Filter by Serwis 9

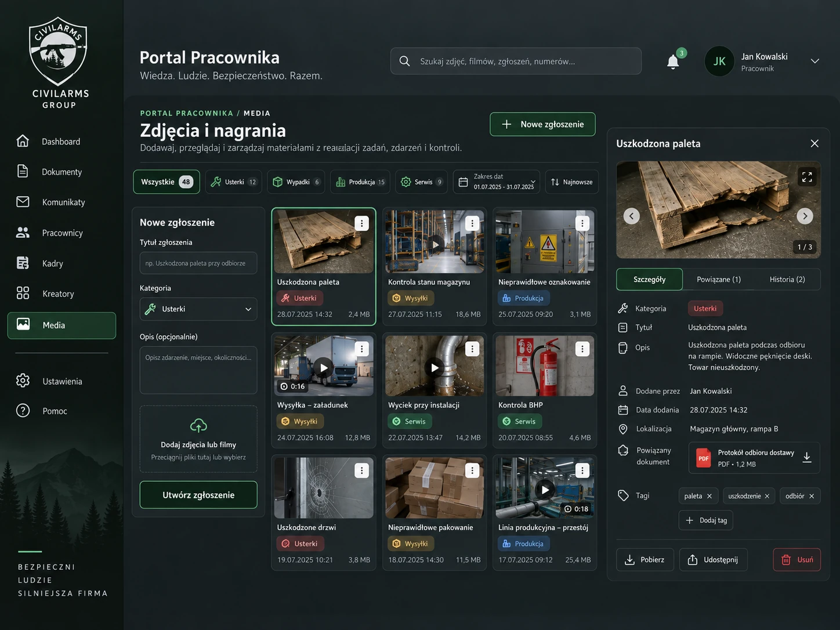(x=421, y=182)
